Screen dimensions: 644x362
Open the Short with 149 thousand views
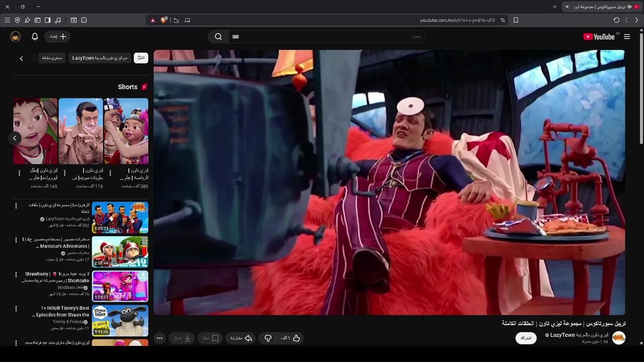[35, 131]
